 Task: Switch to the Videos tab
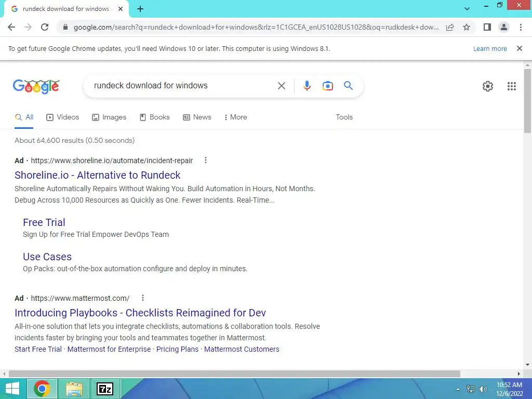(62, 117)
